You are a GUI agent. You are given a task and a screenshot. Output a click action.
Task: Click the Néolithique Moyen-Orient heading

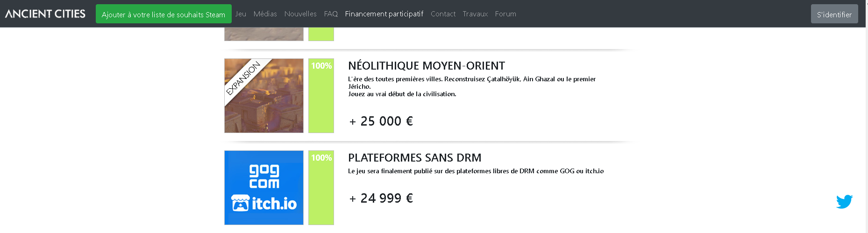(427, 66)
